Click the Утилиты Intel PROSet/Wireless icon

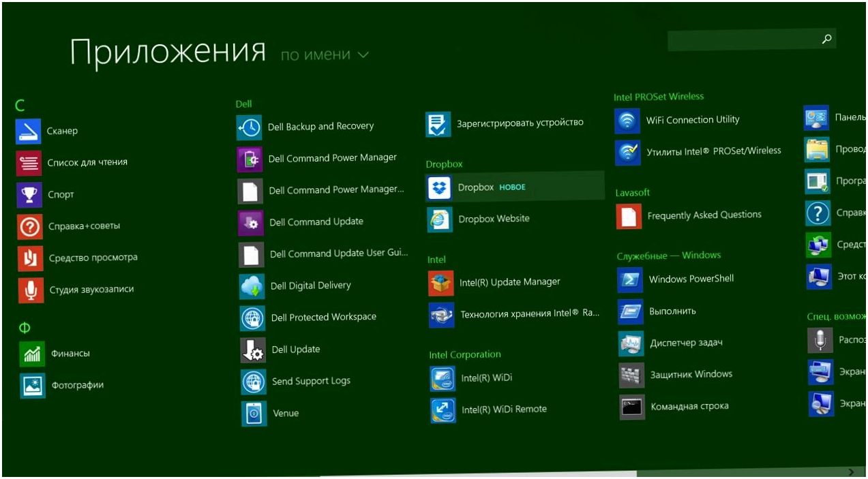point(628,152)
